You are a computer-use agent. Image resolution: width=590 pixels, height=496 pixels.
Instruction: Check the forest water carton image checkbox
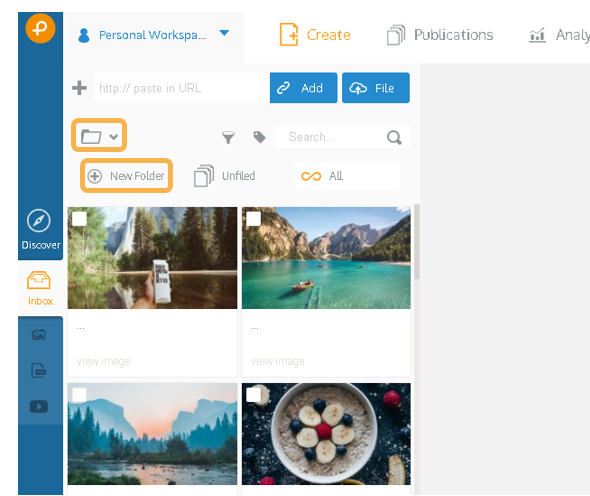click(x=79, y=219)
